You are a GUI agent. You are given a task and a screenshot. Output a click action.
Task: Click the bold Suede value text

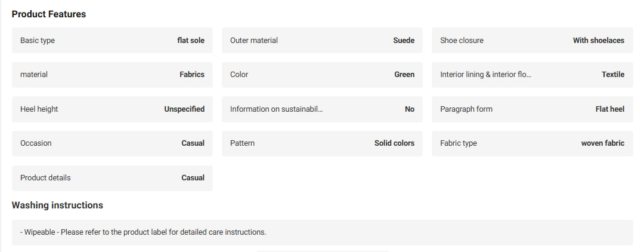404,40
